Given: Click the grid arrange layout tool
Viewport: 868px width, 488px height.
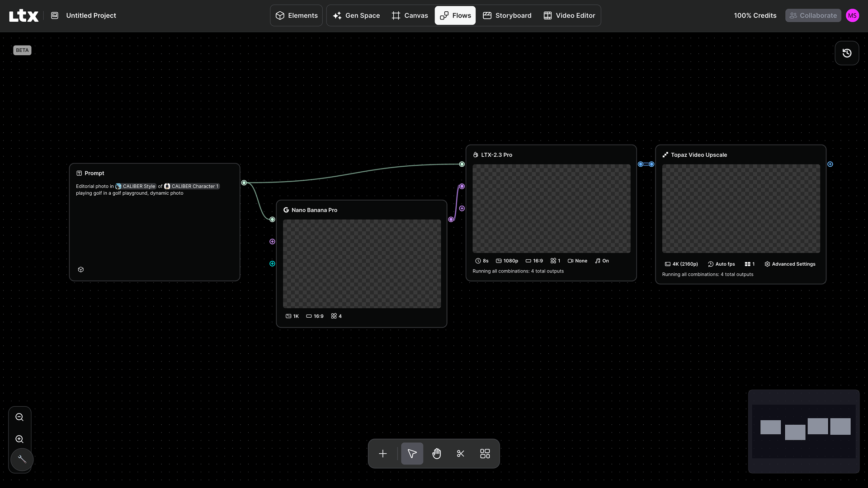Looking at the screenshot, I should (485, 454).
